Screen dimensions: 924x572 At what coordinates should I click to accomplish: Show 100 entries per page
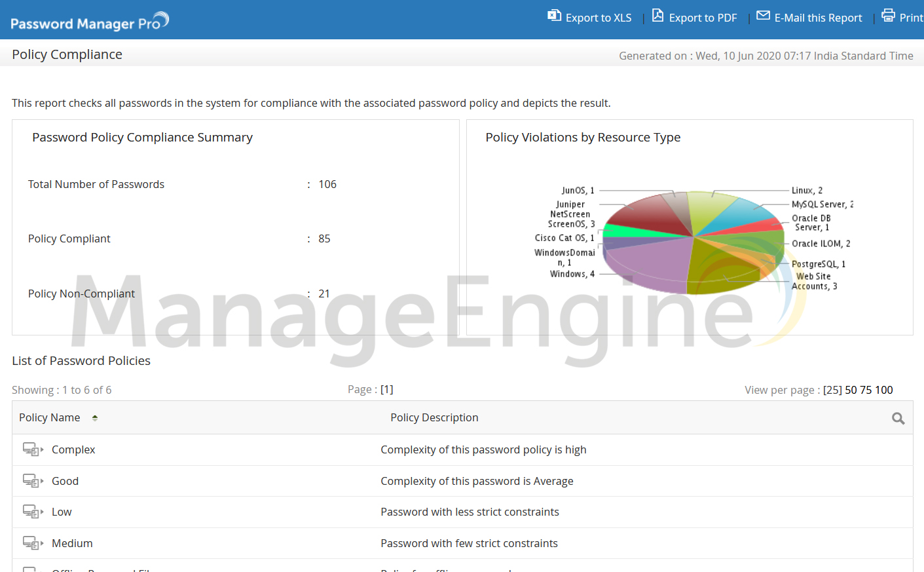click(x=884, y=390)
